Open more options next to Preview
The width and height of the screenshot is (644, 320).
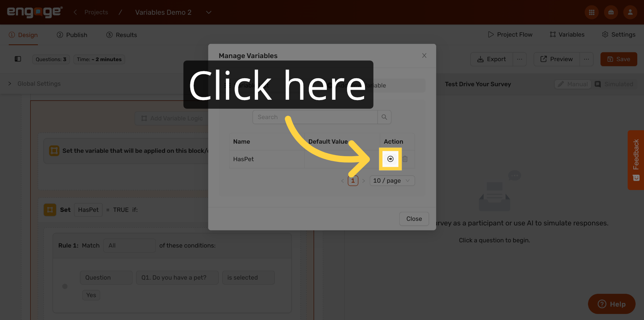[586, 59]
